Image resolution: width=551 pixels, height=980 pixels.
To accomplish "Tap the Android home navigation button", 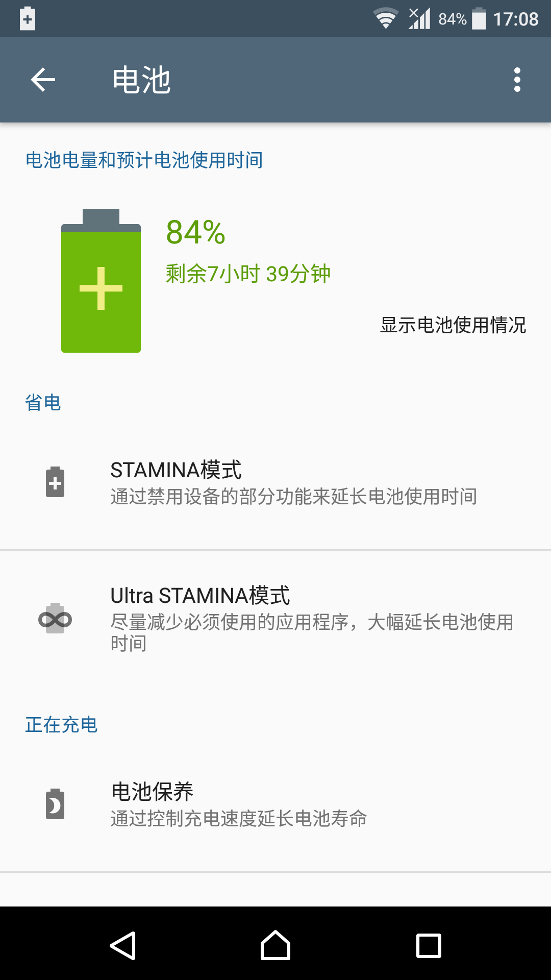I will [275, 945].
